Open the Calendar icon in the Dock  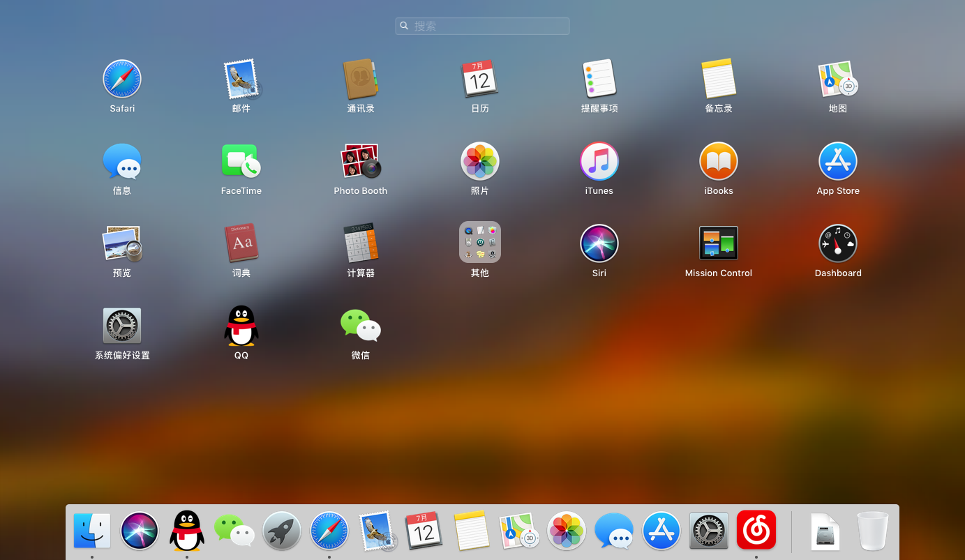point(424,531)
